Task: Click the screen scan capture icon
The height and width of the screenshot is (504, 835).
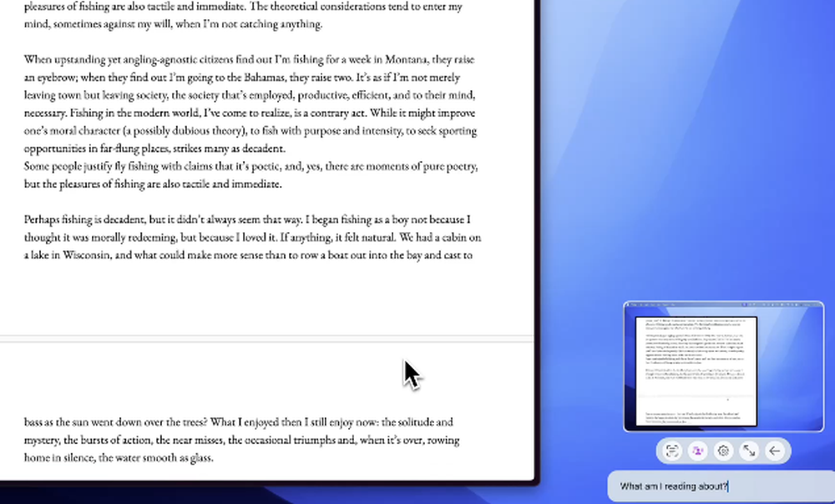Action: click(672, 451)
